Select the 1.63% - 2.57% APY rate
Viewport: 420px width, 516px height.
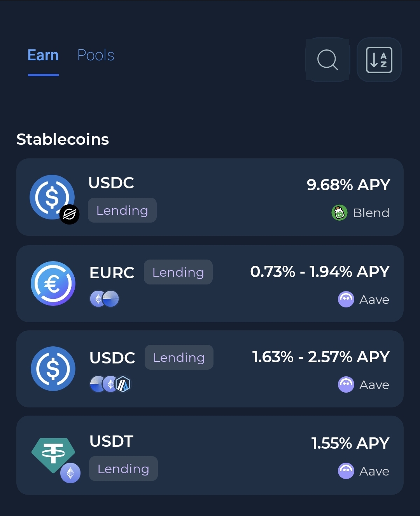click(321, 357)
